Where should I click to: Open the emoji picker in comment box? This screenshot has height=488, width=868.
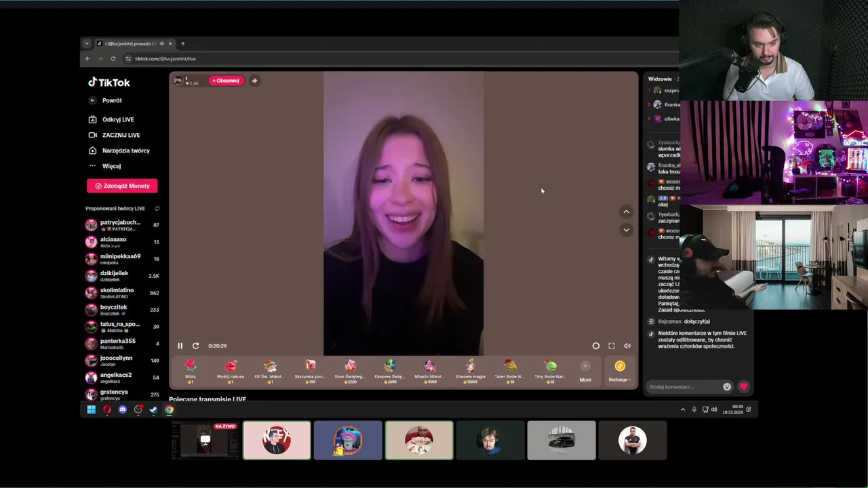click(x=727, y=387)
